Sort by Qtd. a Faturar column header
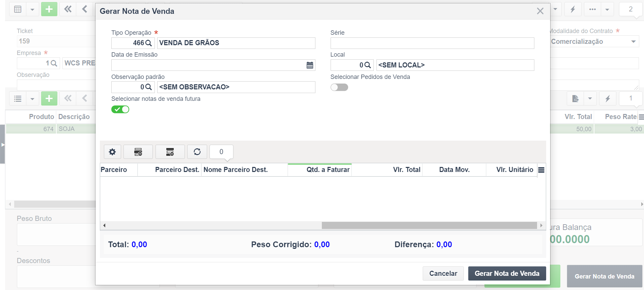The width and height of the screenshot is (644, 290). (x=319, y=170)
